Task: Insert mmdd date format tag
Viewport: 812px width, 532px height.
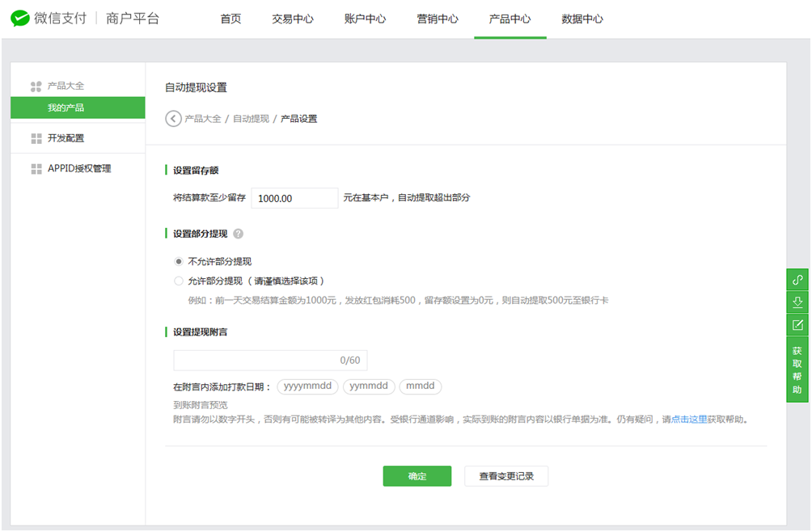Action: 420,386
